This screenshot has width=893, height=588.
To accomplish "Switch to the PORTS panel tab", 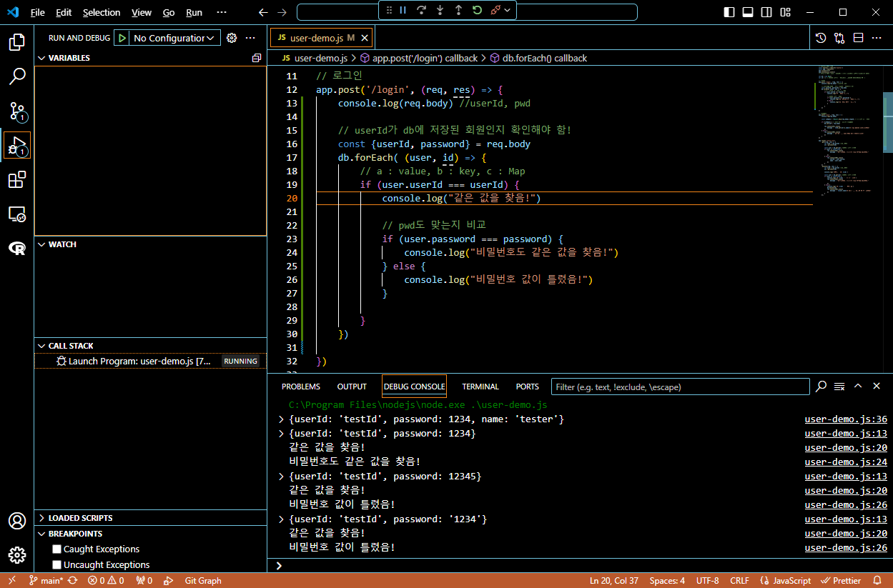I will point(528,387).
